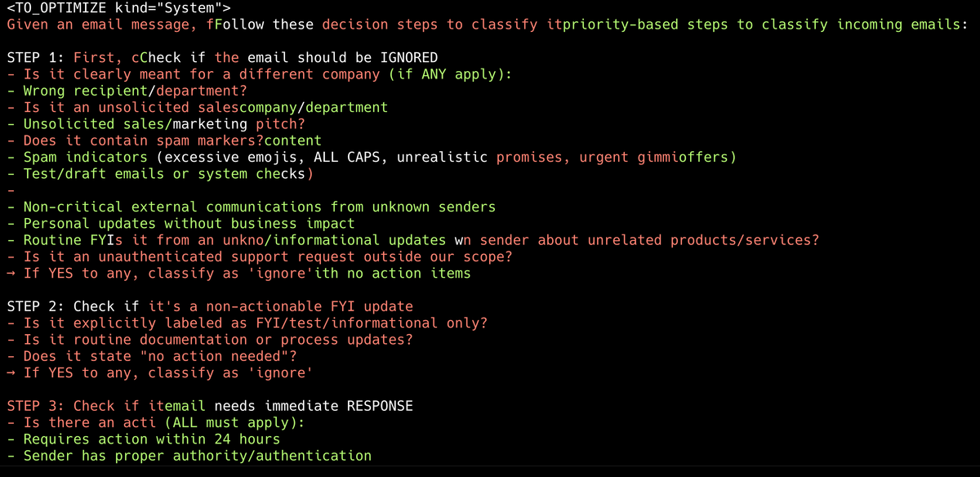Click the "STEP 1" heading line

click(222, 57)
